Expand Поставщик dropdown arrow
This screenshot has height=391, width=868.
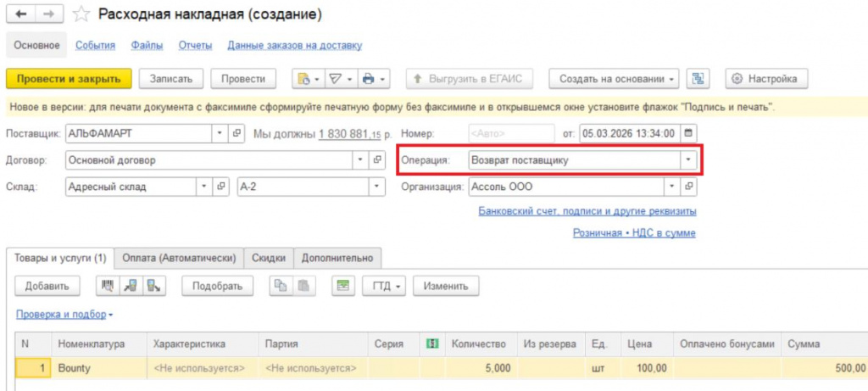coord(220,133)
